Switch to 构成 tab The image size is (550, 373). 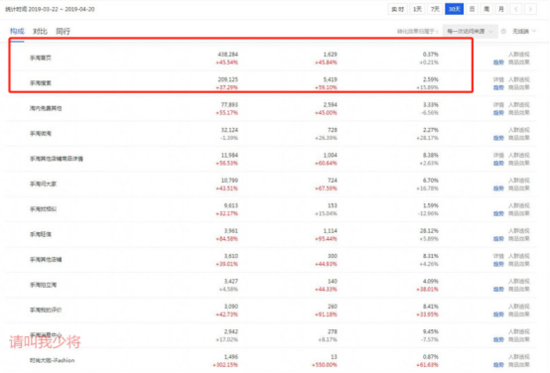coord(17,31)
